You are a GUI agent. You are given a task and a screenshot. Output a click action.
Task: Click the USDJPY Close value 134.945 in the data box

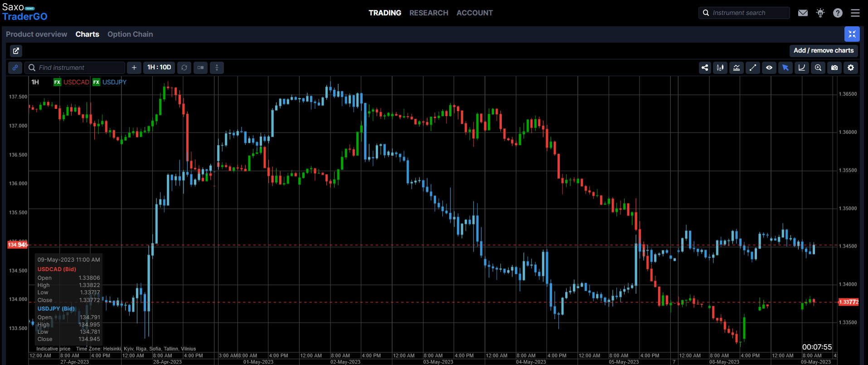[x=89, y=339]
